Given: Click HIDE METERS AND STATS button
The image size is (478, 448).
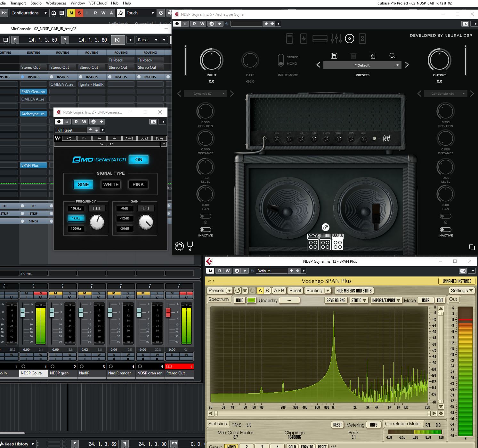Looking at the screenshot, I should tap(354, 291).
